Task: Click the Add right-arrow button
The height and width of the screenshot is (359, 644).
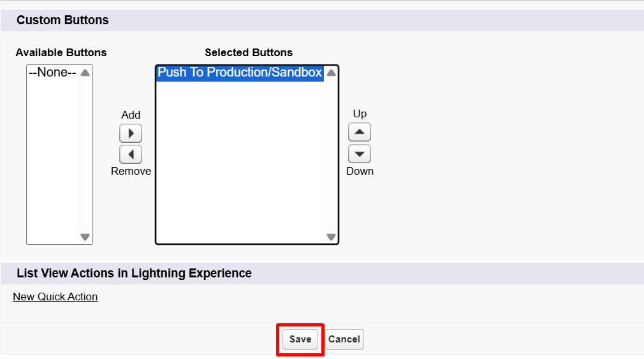Action: [x=131, y=133]
